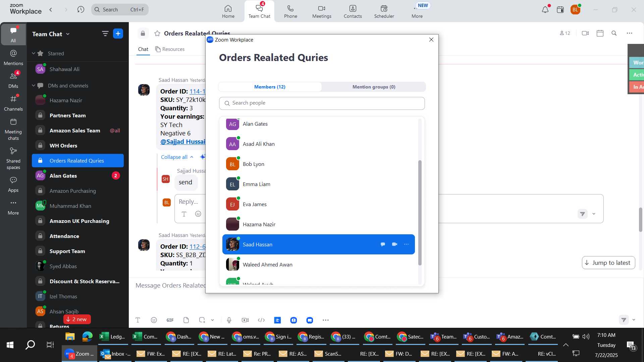Image resolution: width=644 pixels, height=362 pixels.
Task: Open the emoji picker in composer toolbar
Action: pos(154,320)
